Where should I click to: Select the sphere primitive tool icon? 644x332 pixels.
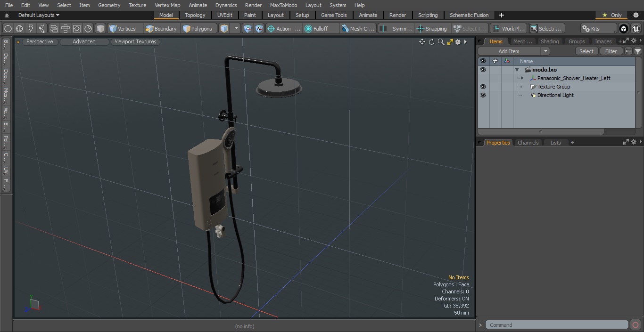coord(8,29)
